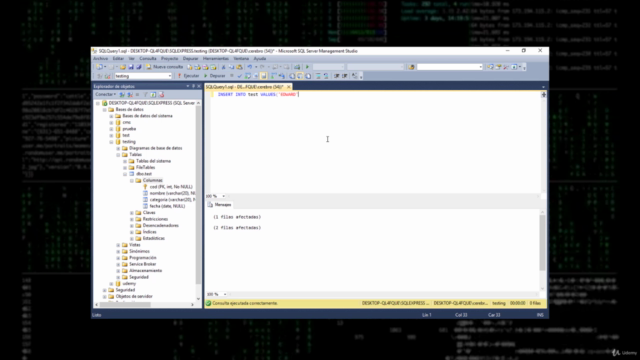Viewport: 640px width, 360px height.
Task: Click the Filter funnel icon in Object Explorer
Action: pos(146,94)
